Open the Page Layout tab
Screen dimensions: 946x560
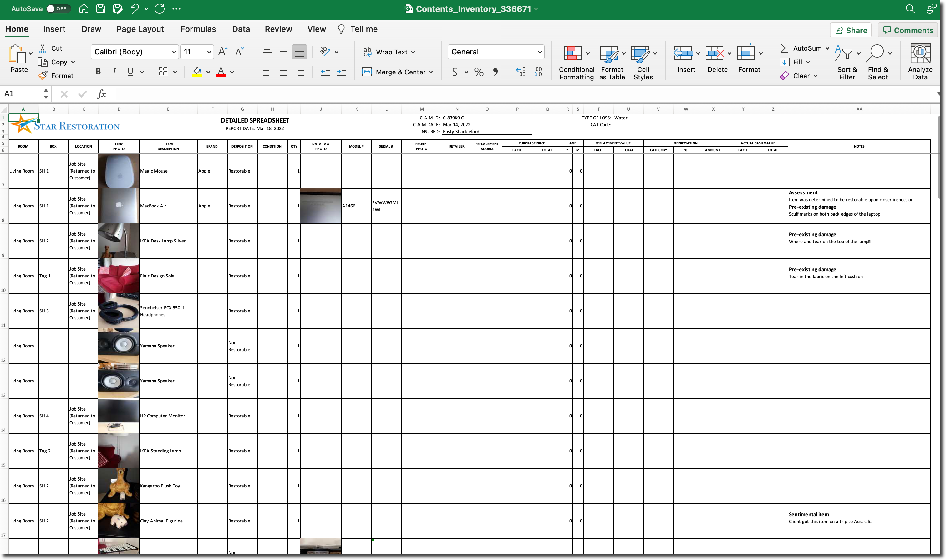pyautogui.click(x=140, y=29)
